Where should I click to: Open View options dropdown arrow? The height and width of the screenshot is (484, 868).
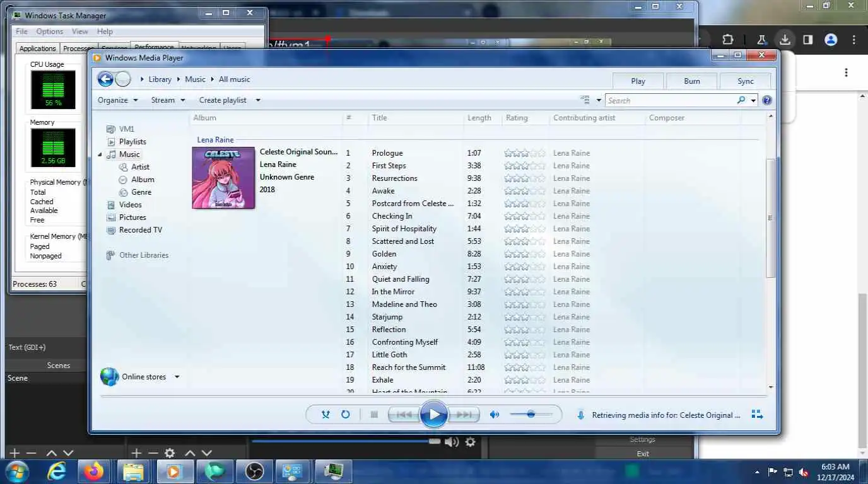[x=599, y=100]
